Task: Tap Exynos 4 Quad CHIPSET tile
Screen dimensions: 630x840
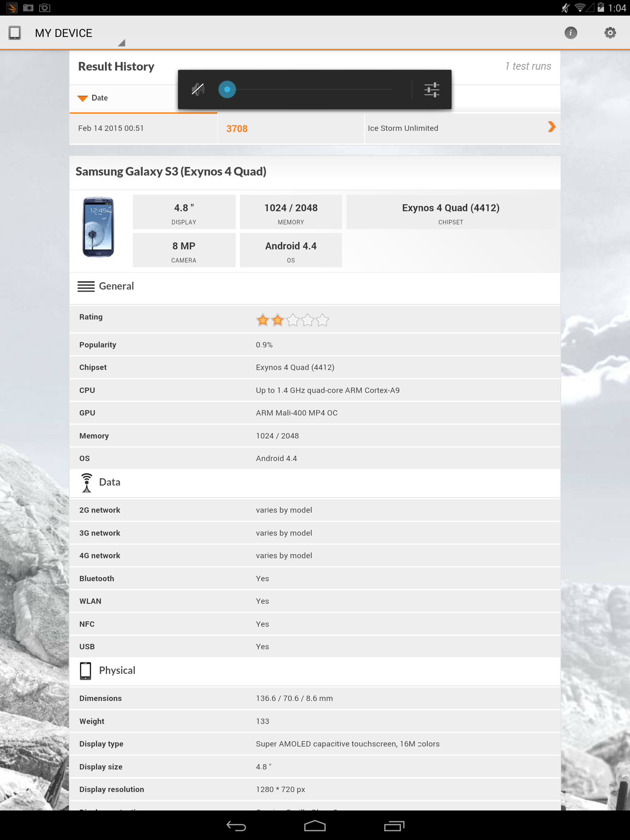Action: (x=451, y=212)
